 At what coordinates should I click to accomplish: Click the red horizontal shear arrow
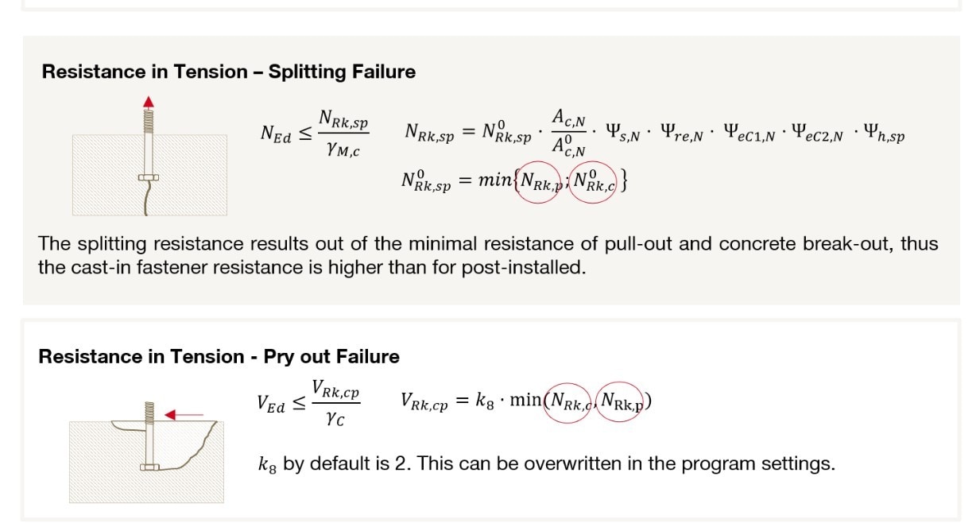pos(184,414)
